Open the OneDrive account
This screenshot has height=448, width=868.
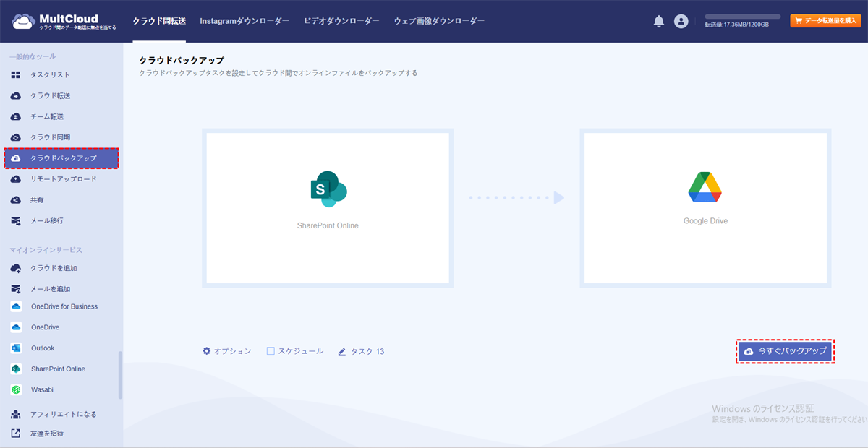point(46,327)
